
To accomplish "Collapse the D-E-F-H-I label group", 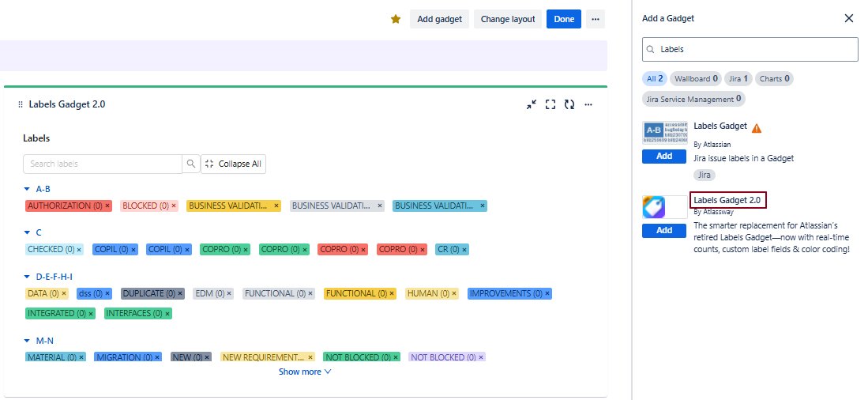I will (27, 277).
